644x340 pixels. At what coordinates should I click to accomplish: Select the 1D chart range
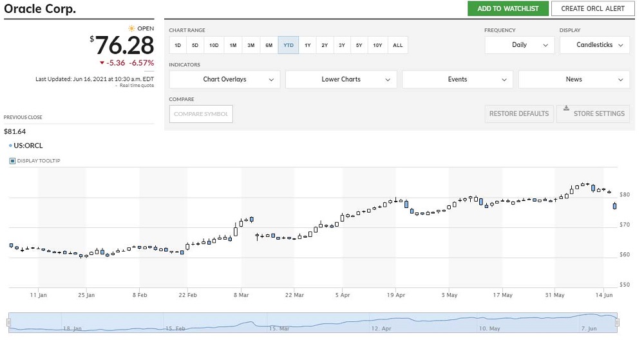[x=178, y=45]
